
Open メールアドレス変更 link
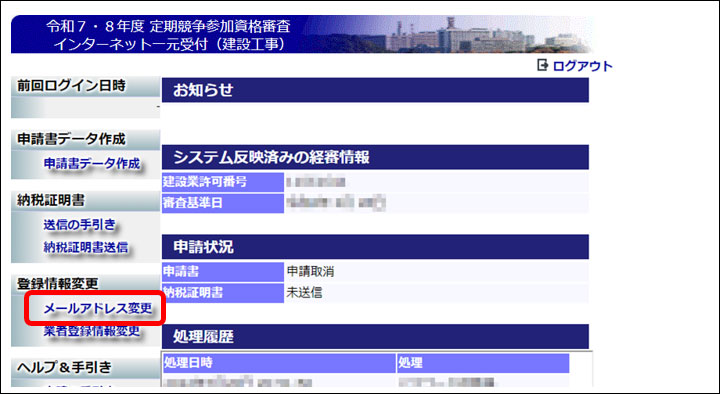(97, 309)
